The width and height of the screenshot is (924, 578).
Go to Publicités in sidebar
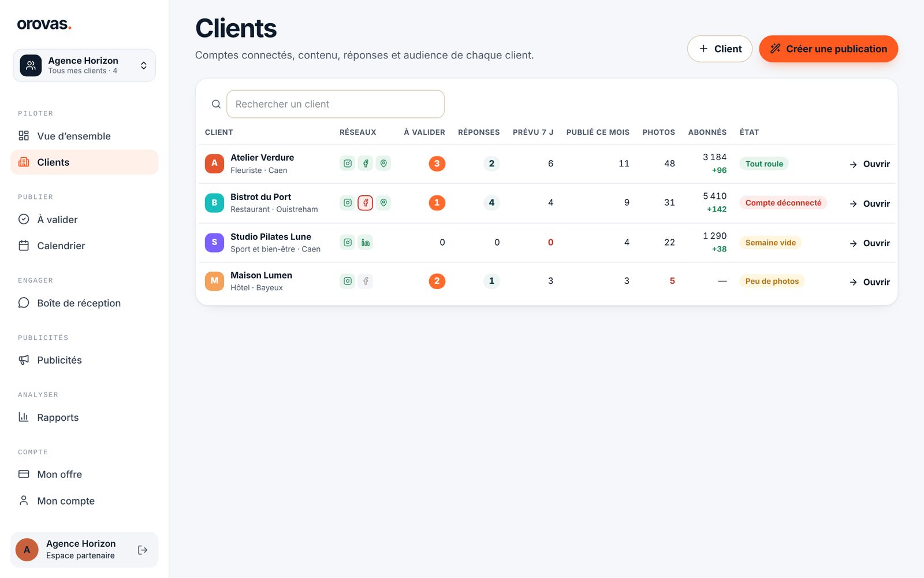coord(84,360)
